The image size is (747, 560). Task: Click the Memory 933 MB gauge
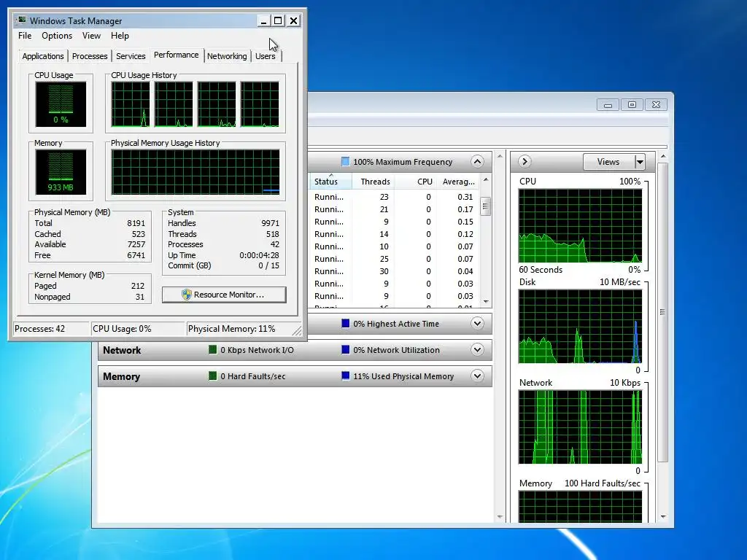(61, 172)
